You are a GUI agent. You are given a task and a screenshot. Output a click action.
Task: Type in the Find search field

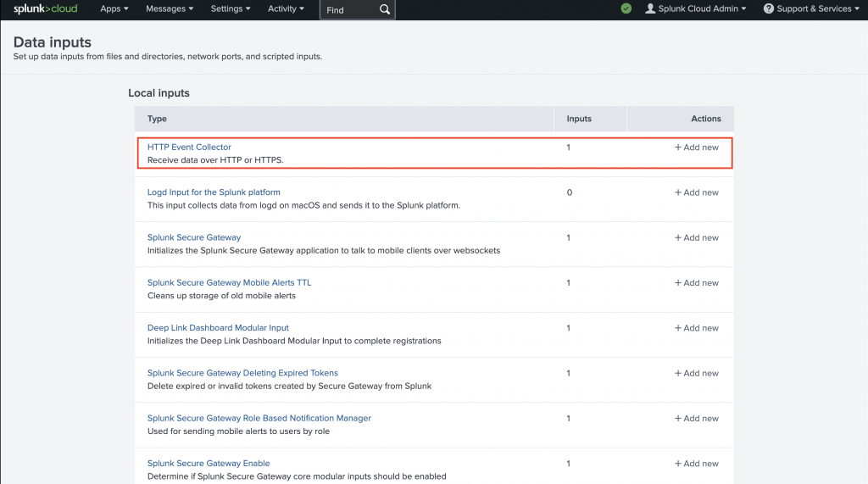click(x=348, y=10)
